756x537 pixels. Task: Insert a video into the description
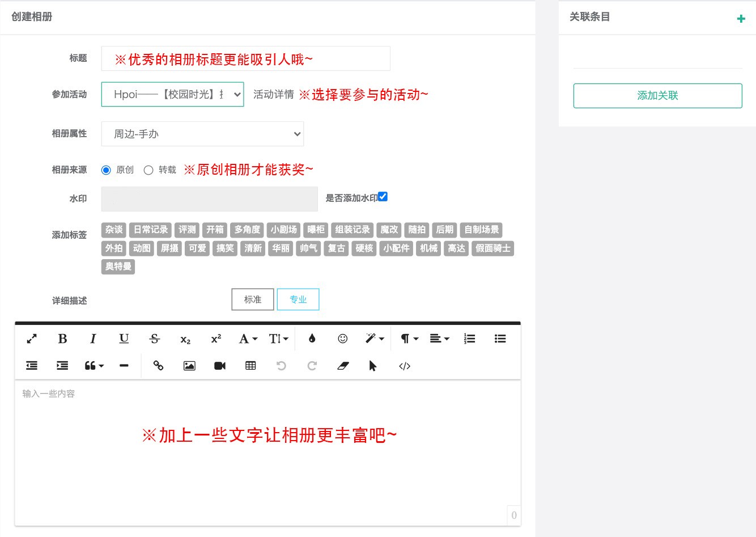tap(220, 366)
